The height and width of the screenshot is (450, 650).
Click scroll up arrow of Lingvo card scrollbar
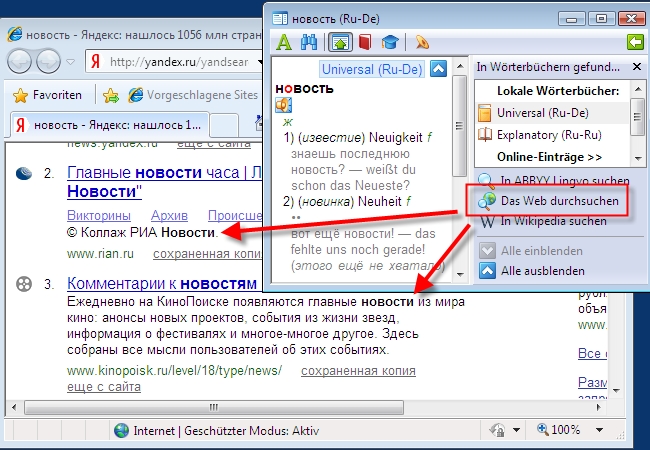[x=460, y=65]
